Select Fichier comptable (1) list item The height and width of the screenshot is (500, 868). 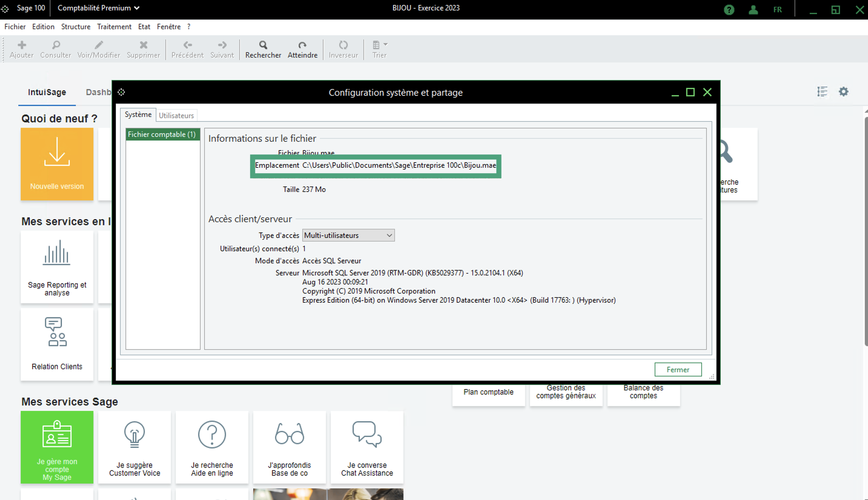coord(162,134)
